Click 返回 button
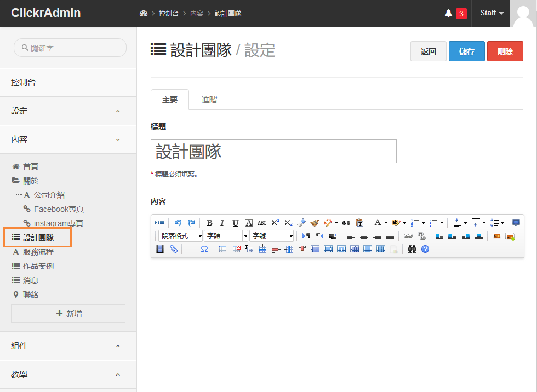 pyautogui.click(x=429, y=51)
